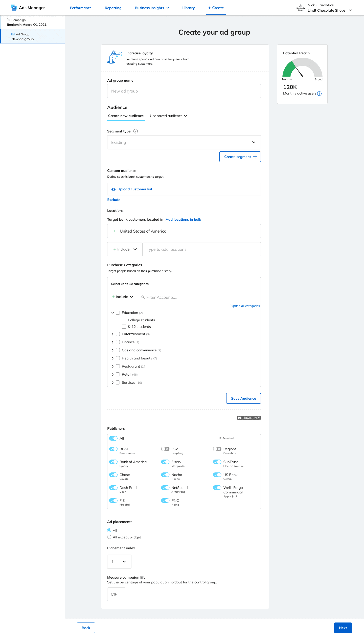
Task: Check the K-12 students checkbox
Action: pyautogui.click(x=124, y=327)
